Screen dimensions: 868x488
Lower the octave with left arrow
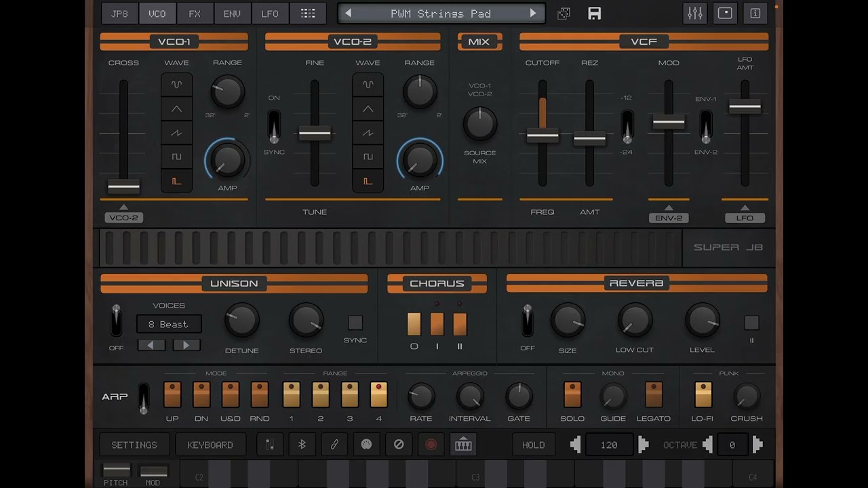coord(708,445)
